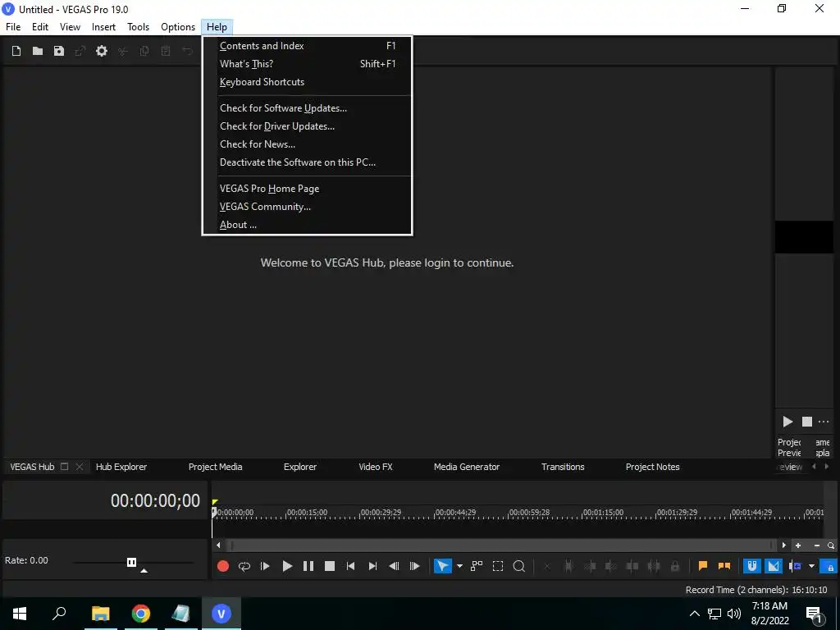Open a project using the folder icon

38,51
